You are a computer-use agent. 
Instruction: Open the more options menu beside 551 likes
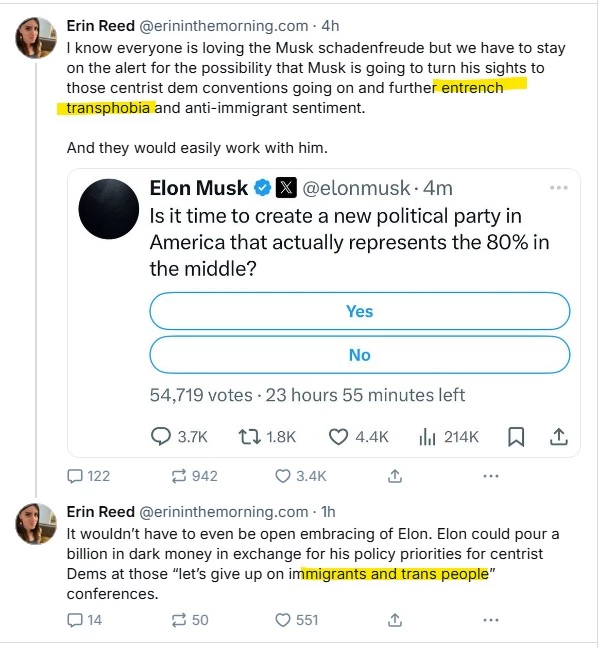[491, 620]
